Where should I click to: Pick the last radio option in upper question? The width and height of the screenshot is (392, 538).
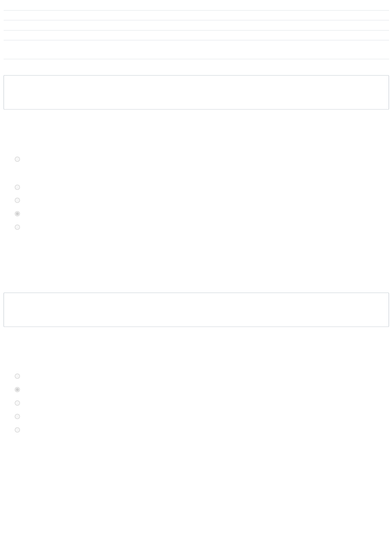point(17,227)
